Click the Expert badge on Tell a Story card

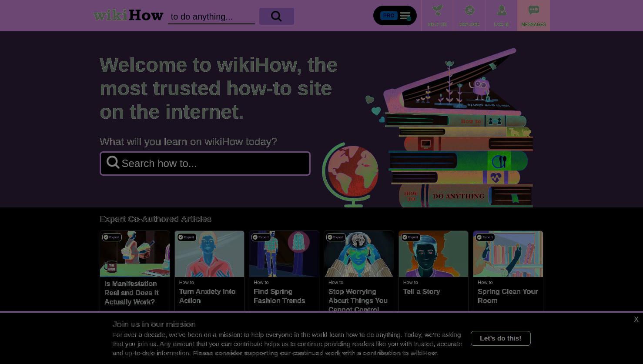pyautogui.click(x=411, y=237)
